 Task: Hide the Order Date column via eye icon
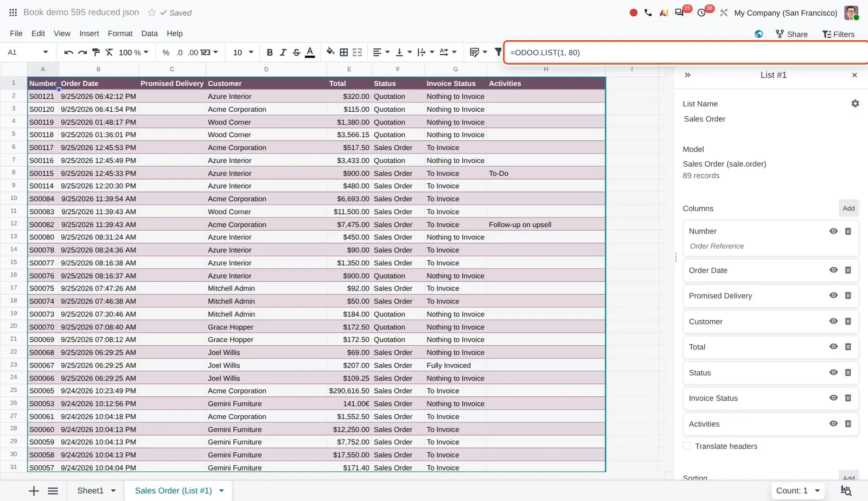(833, 270)
